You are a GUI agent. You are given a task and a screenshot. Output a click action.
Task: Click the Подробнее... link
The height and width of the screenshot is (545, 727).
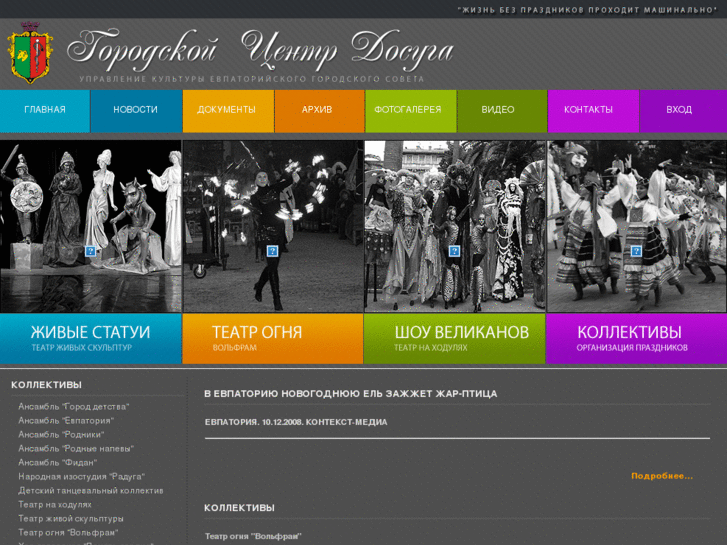click(662, 476)
